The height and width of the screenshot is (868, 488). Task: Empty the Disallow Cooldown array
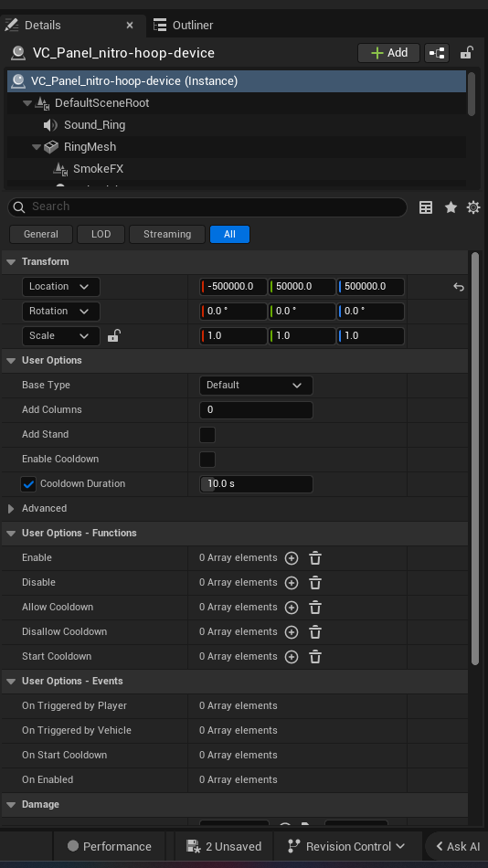coord(315,632)
